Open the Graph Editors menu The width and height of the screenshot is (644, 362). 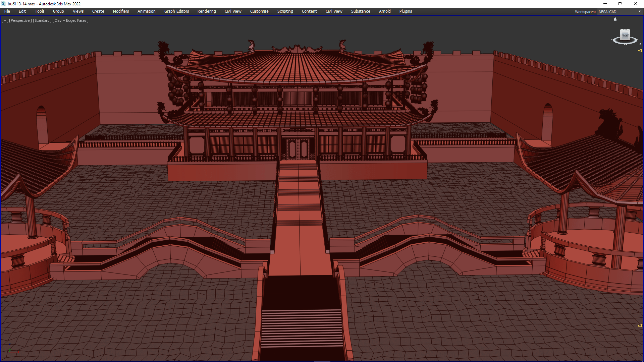point(176,11)
